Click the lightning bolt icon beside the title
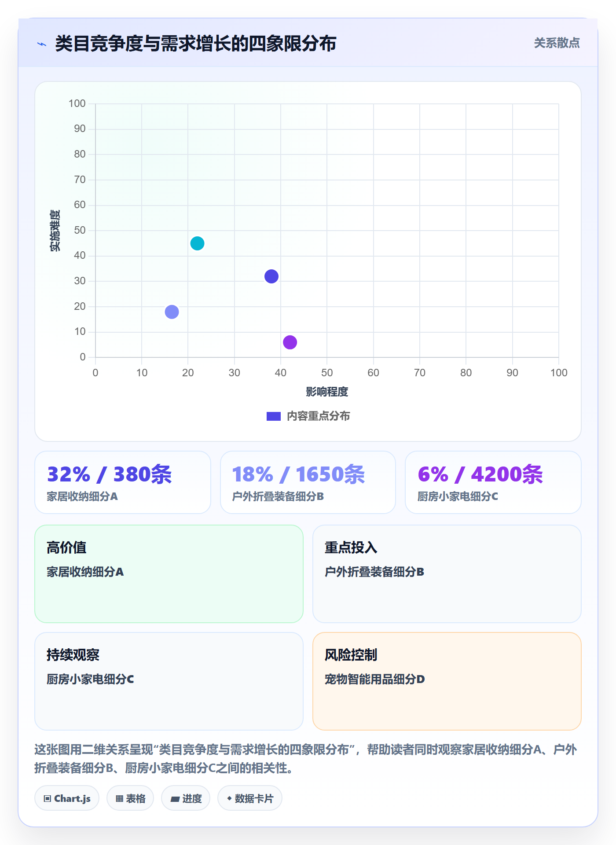 point(42,44)
